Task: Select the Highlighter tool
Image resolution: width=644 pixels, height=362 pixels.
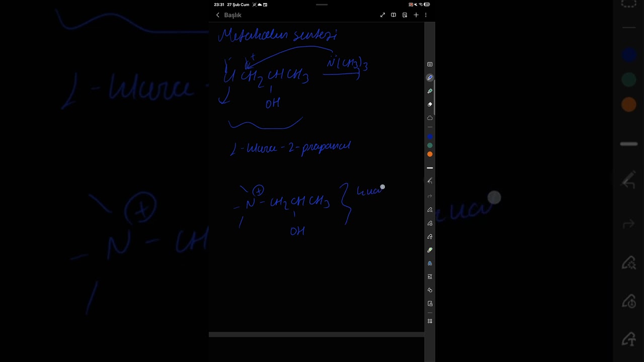Action: click(430, 91)
